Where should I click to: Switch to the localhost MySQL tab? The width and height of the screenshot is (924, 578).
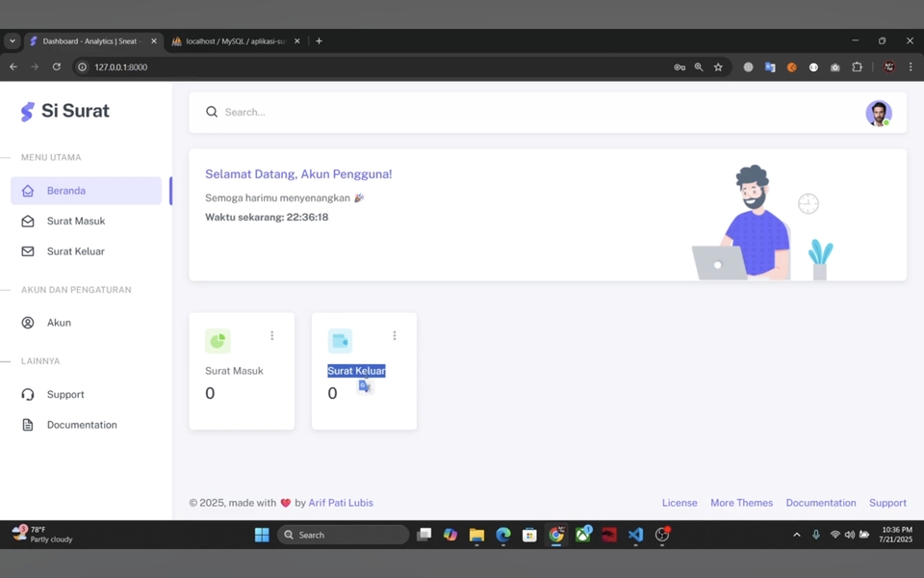point(234,41)
